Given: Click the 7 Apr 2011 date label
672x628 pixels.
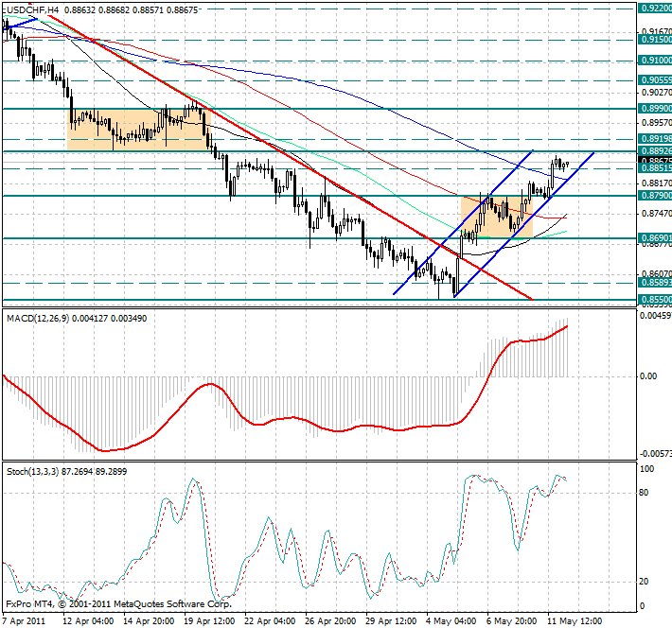Looking at the screenshot, I should pyautogui.click(x=24, y=620).
